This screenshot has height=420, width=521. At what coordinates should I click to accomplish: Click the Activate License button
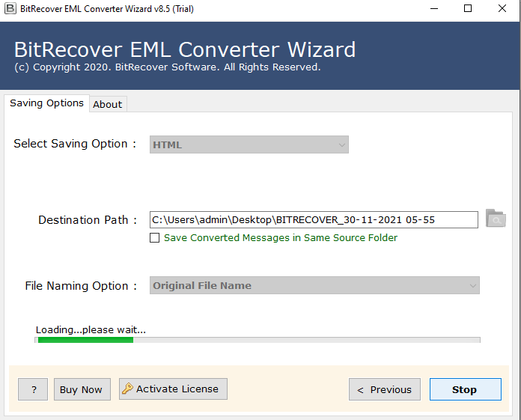[x=173, y=389]
